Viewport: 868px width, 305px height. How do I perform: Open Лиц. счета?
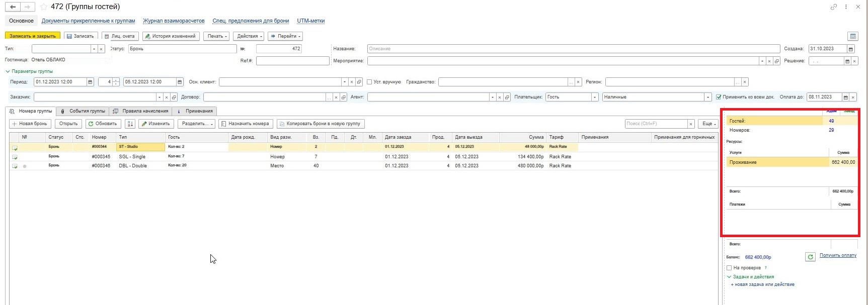coord(120,36)
